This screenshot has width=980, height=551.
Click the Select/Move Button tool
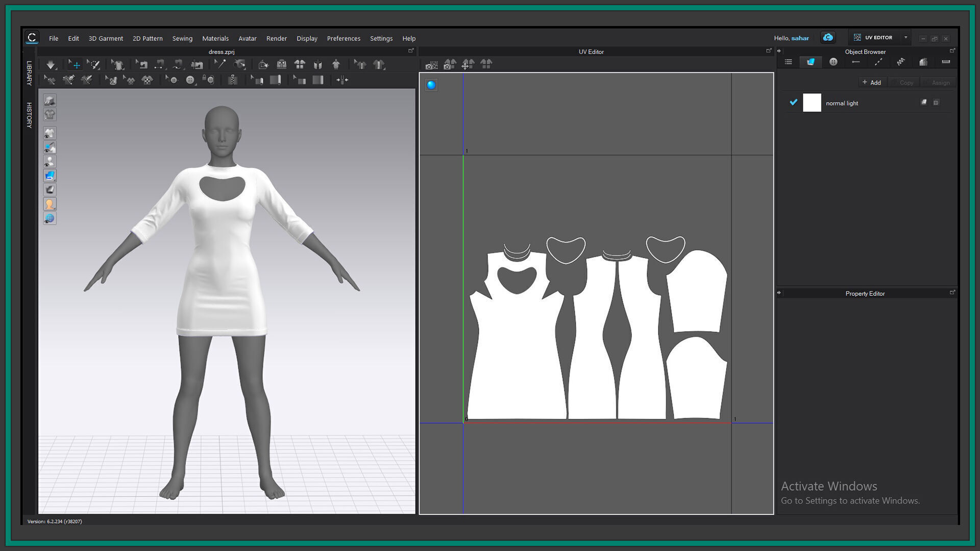coord(171,80)
